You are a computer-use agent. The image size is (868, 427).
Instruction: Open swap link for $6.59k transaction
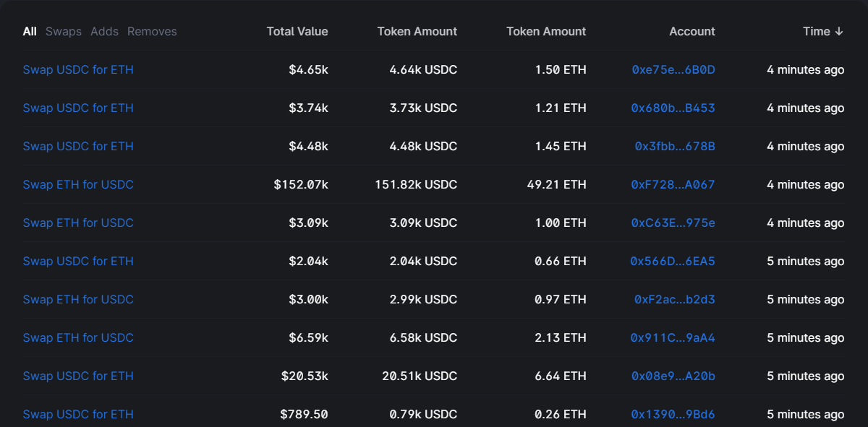(x=78, y=337)
